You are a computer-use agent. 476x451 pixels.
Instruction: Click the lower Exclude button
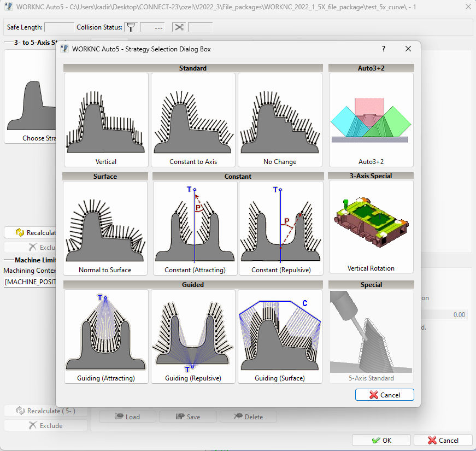[46, 425]
